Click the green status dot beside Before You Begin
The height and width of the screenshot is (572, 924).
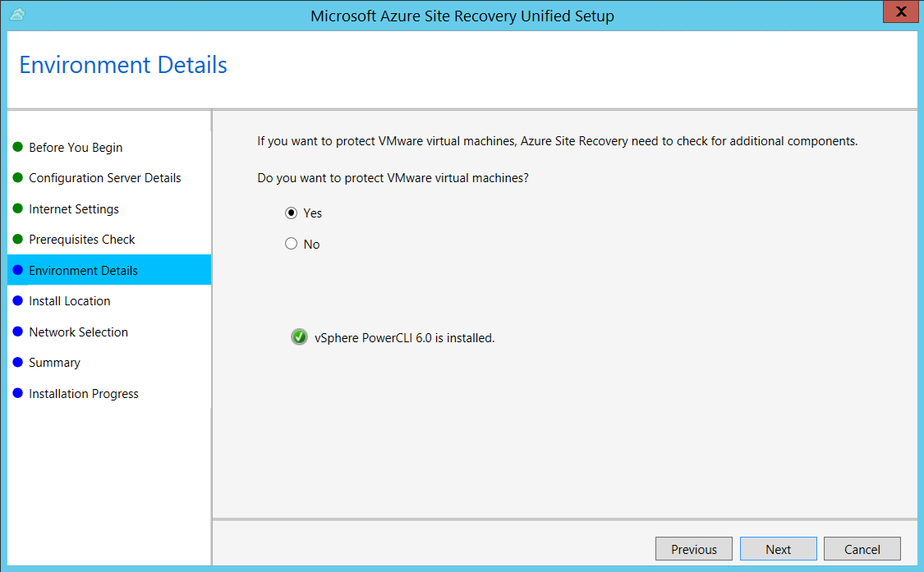[x=20, y=148]
